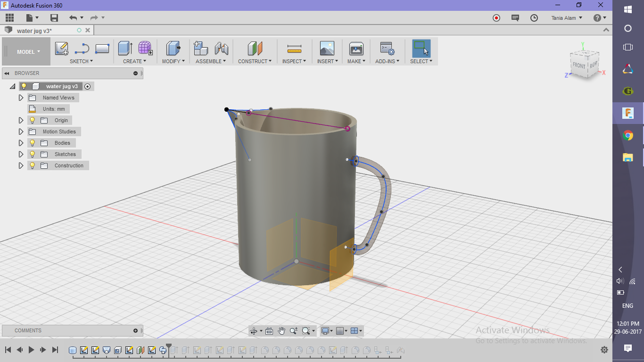The image size is (644, 362).
Task: Click the Construct plane icon
Action: click(x=255, y=49)
